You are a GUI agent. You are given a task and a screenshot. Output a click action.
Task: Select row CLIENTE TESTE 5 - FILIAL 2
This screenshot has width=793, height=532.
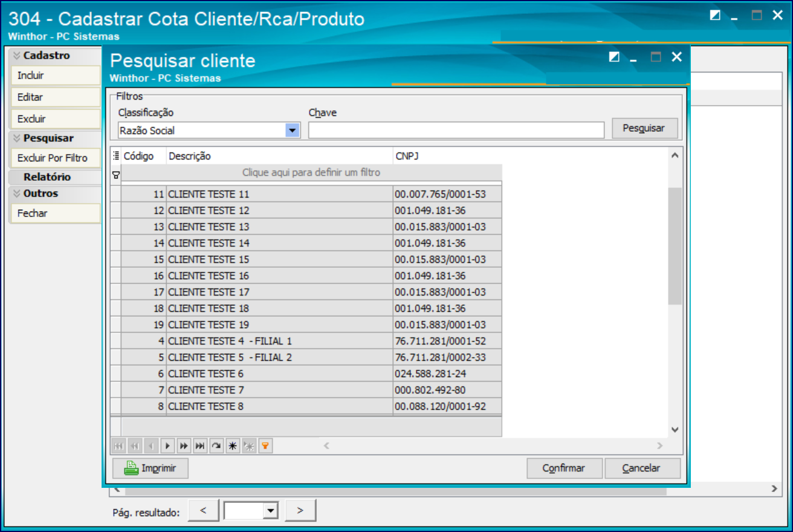(306, 357)
